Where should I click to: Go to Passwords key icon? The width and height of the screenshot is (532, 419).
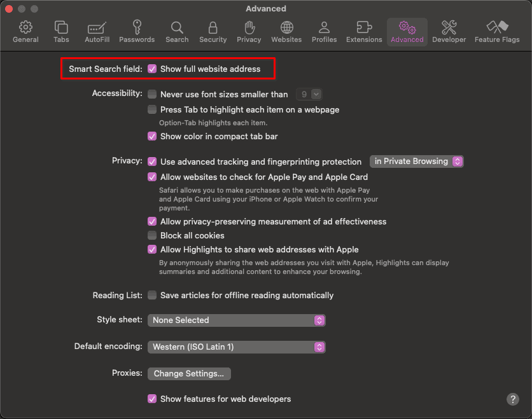(x=137, y=32)
